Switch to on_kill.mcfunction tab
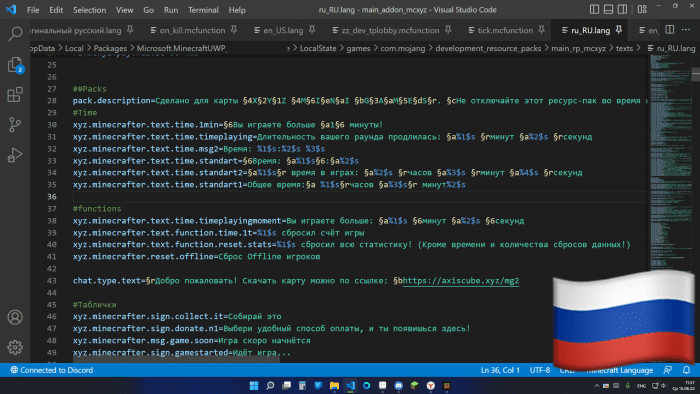 (192, 30)
